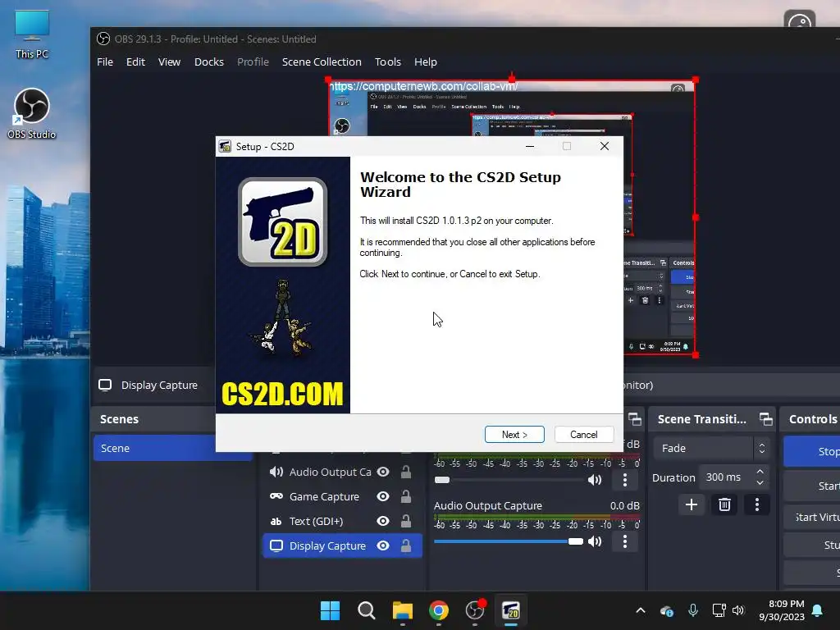Open volume control in system tray

coord(738,610)
